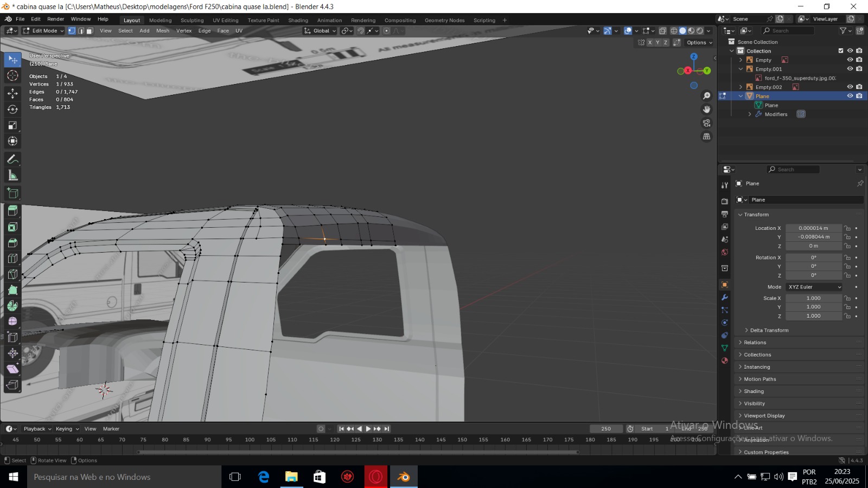Hide the Plane object with its eye icon
This screenshot has height=488, width=868.
click(x=850, y=96)
